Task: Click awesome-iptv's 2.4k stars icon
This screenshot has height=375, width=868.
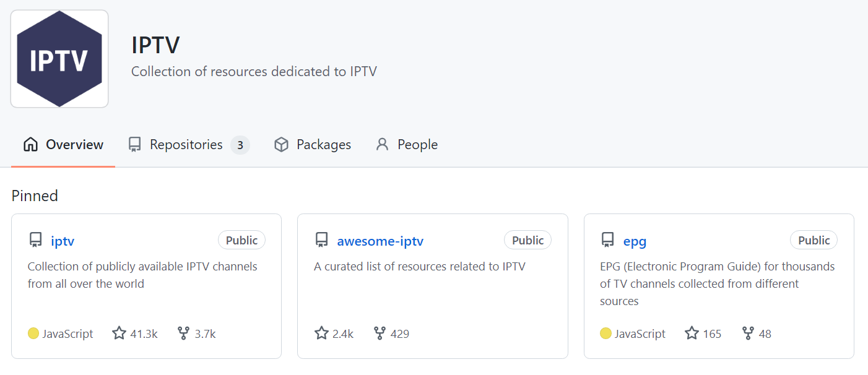Action: (321, 334)
